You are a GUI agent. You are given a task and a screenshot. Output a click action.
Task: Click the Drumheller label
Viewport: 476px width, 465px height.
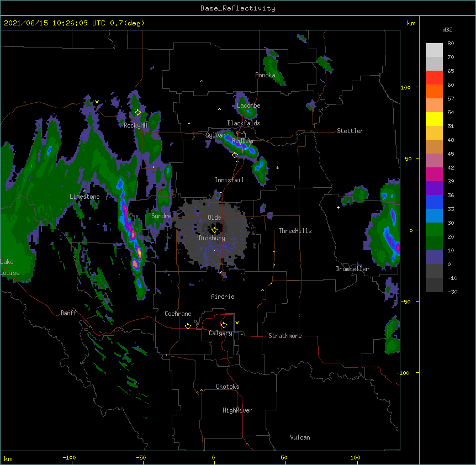352,269
